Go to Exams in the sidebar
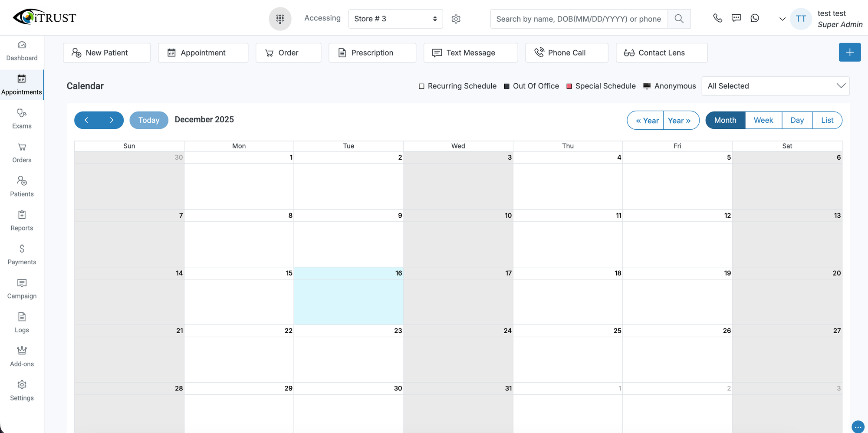Image resolution: width=868 pixels, height=433 pixels. pyautogui.click(x=22, y=118)
